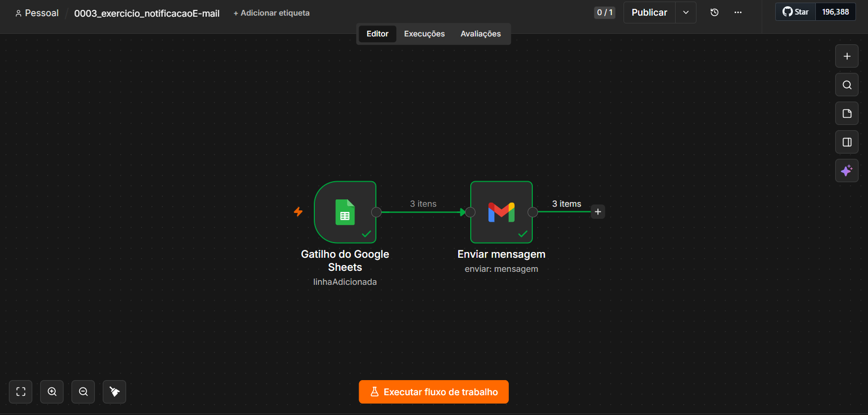Viewport: 868px width, 415px height.
Task: Open the node search magnifier icon
Action: (x=847, y=85)
